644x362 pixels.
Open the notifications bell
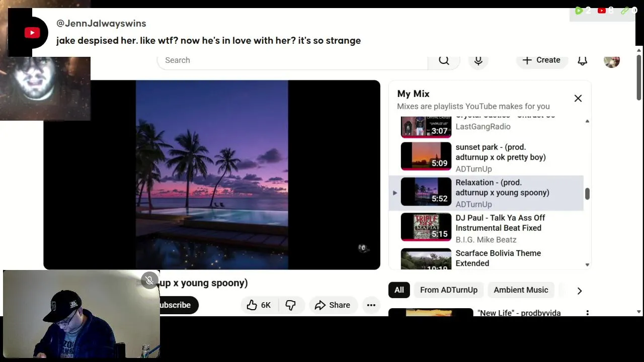(x=582, y=60)
